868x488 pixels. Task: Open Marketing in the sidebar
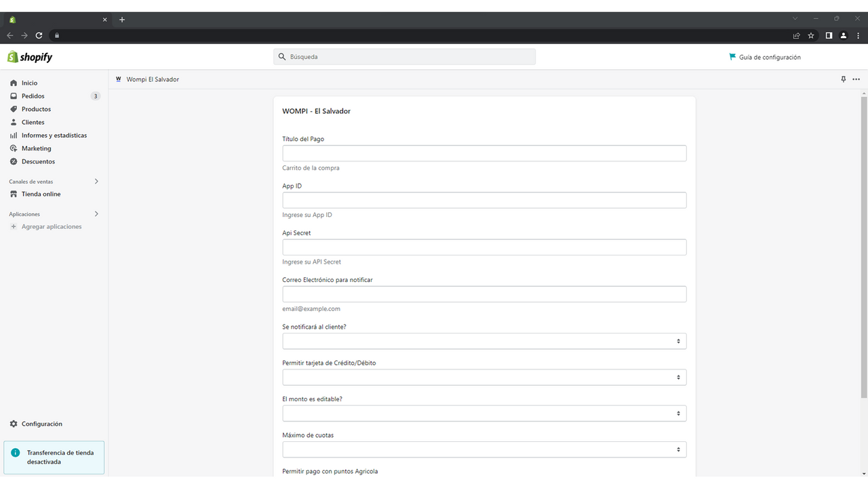pos(36,148)
